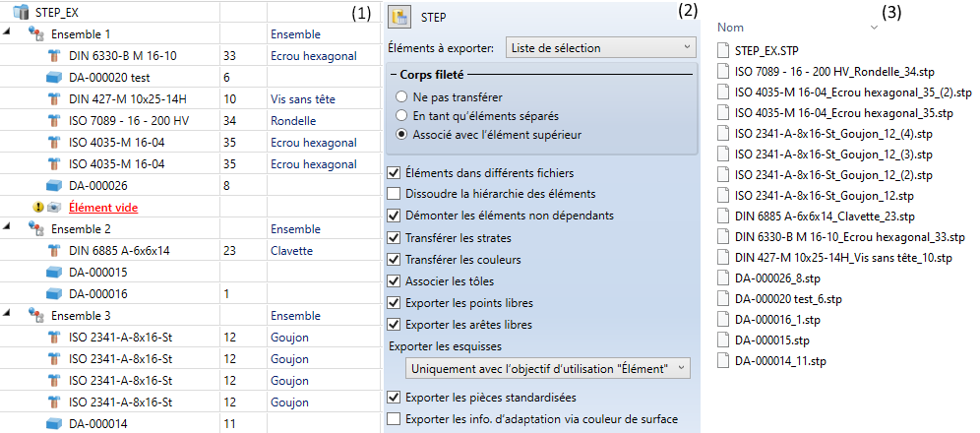This screenshot has height=433, width=980.
Task: Toggle Exporter les pièces standardisées checkbox
Action: pyautogui.click(x=395, y=398)
